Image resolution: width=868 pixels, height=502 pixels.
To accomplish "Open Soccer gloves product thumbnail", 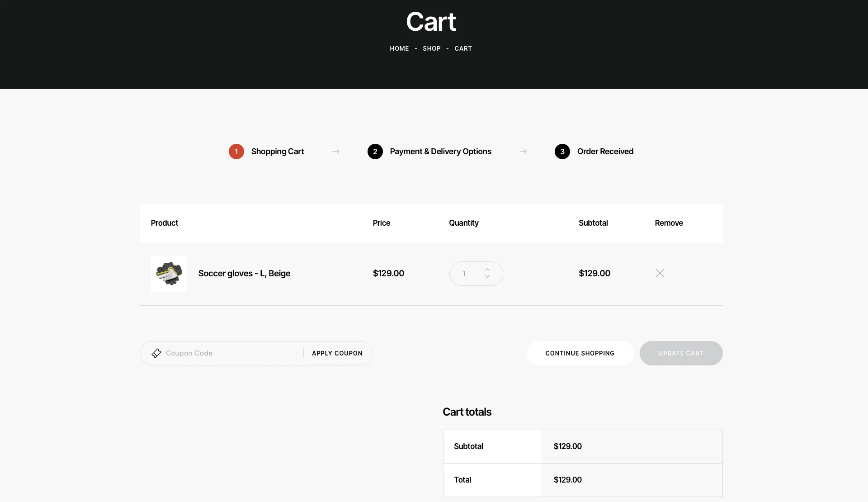I will point(169,274).
